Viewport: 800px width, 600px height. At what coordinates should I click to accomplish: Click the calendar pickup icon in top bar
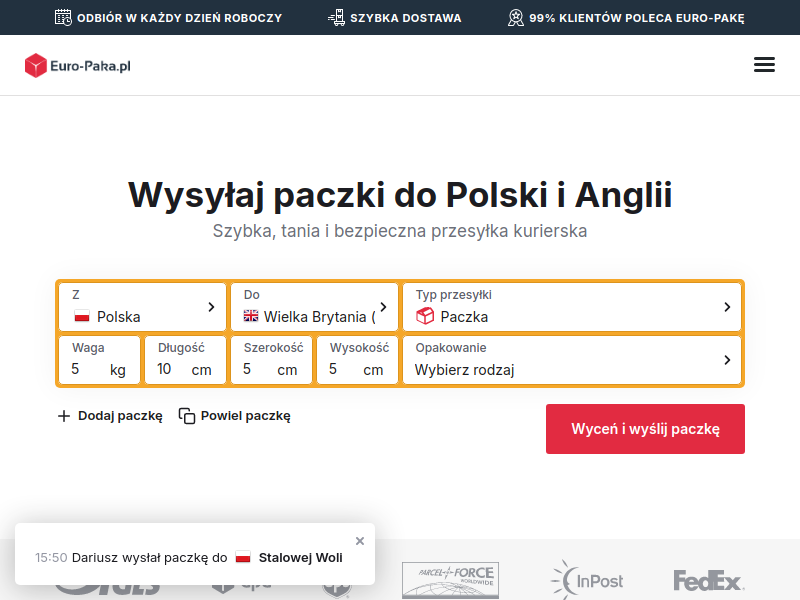point(63,17)
